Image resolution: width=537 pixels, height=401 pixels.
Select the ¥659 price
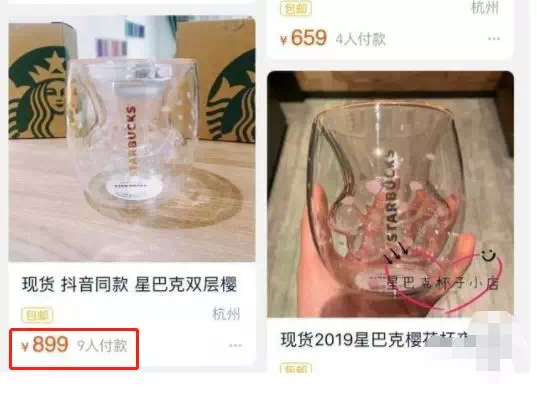303,38
